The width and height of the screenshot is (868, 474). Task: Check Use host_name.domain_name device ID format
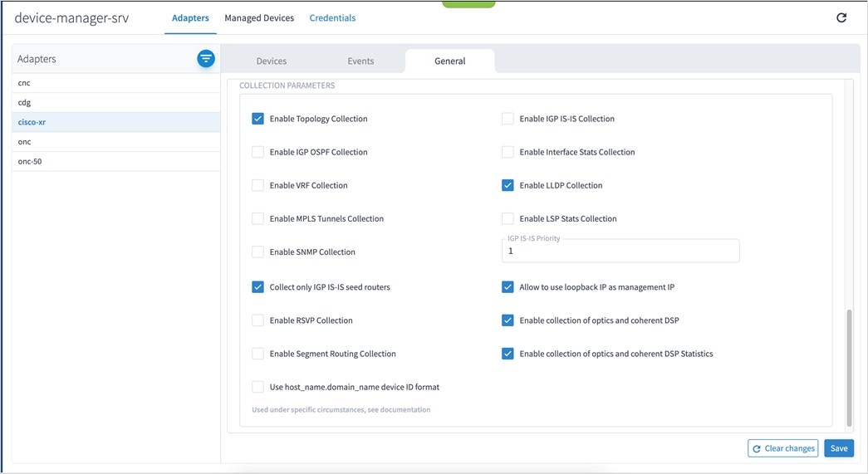[257, 387]
